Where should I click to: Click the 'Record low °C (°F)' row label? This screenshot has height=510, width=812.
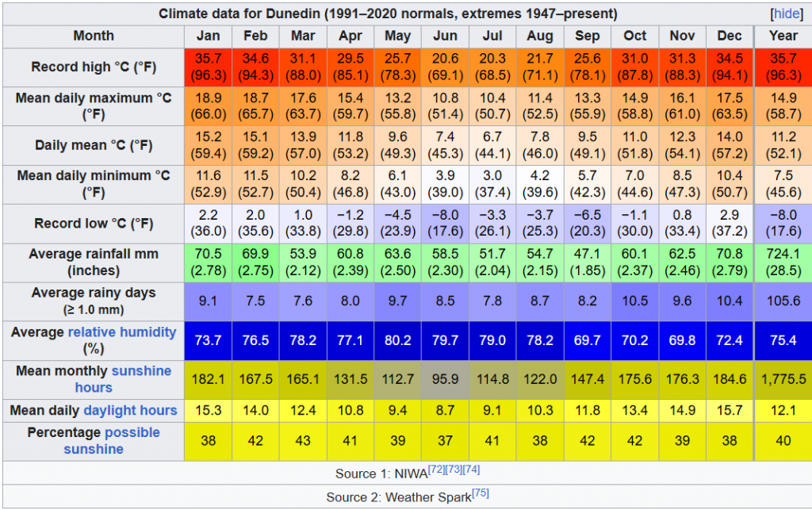click(94, 224)
